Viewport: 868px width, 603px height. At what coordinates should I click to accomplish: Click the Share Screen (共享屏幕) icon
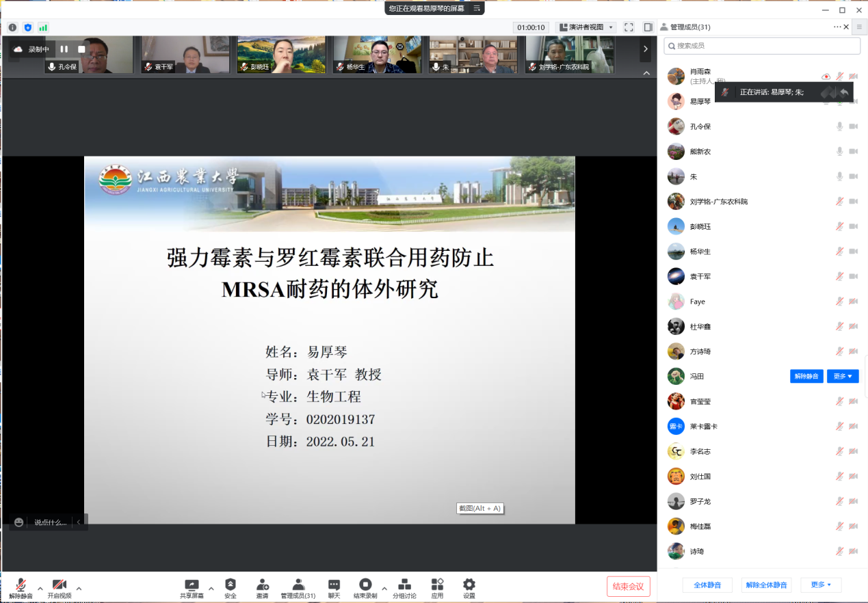point(192,585)
